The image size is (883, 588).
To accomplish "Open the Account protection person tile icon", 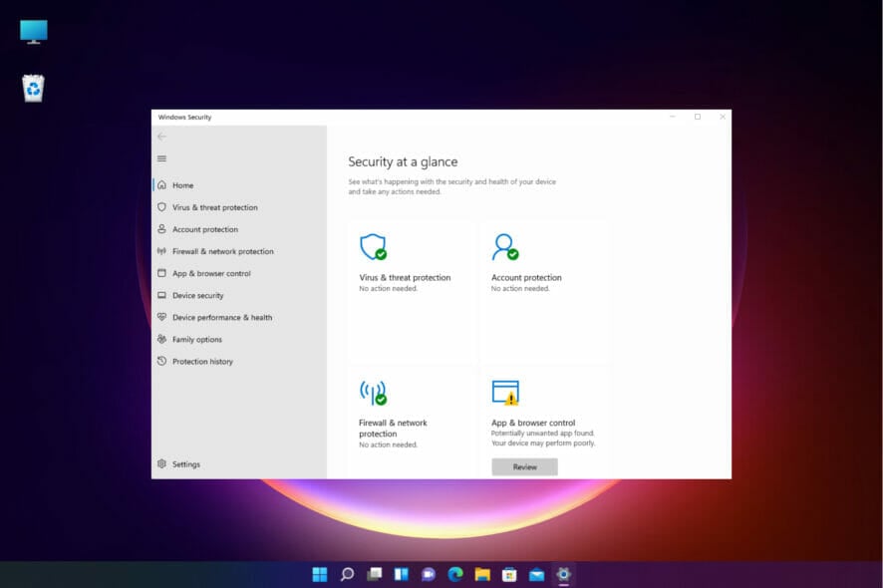I will pyautogui.click(x=505, y=247).
